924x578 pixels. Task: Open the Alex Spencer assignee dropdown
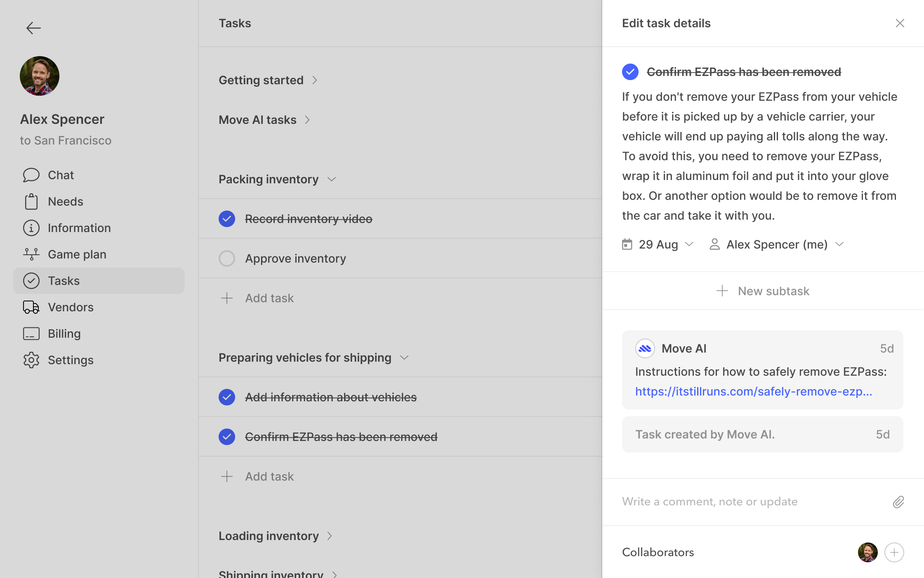[x=776, y=244]
